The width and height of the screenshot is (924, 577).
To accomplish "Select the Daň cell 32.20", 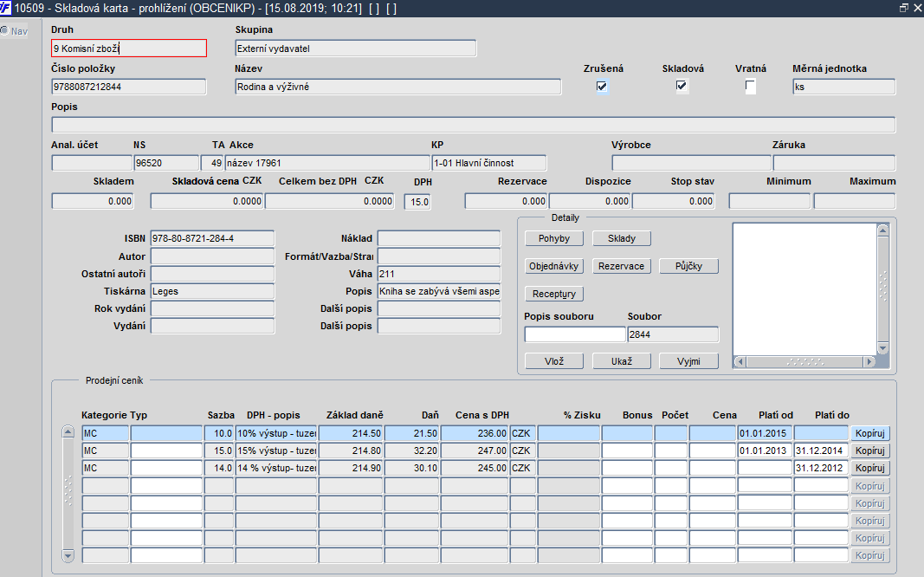I will 412,451.
